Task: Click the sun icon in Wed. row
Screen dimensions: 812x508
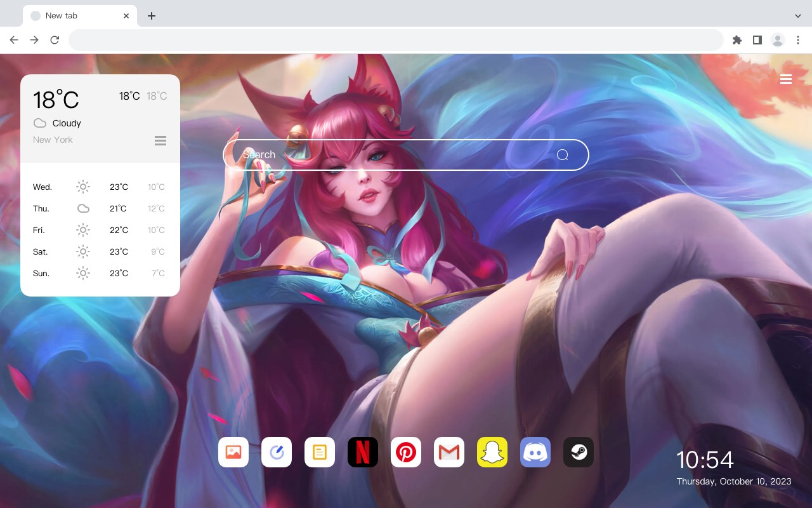Action: click(83, 187)
